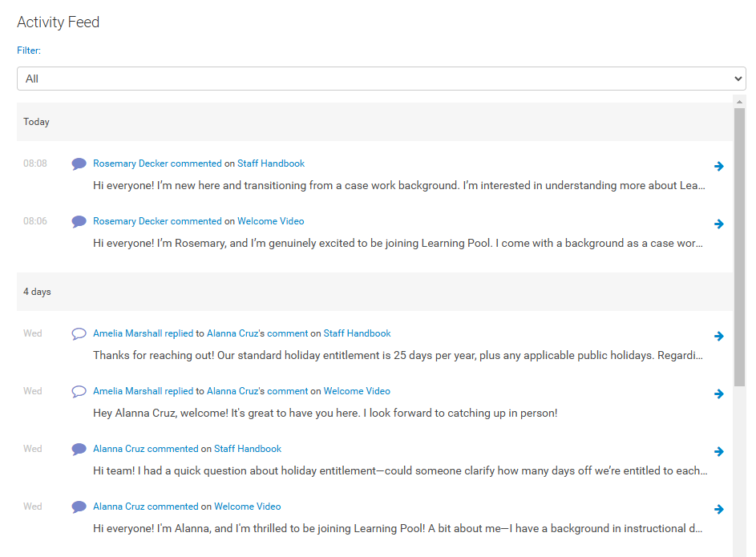Click the activity feed vertical scrollbar
Screen dimensions: 756x557
point(739,240)
